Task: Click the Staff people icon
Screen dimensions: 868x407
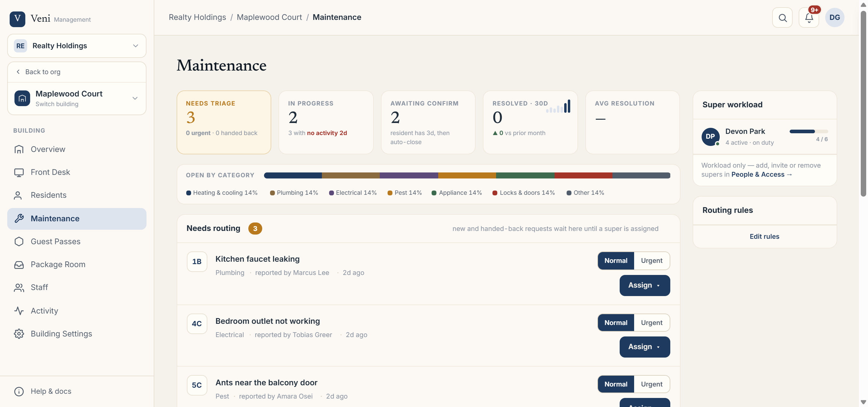Action: click(x=19, y=287)
